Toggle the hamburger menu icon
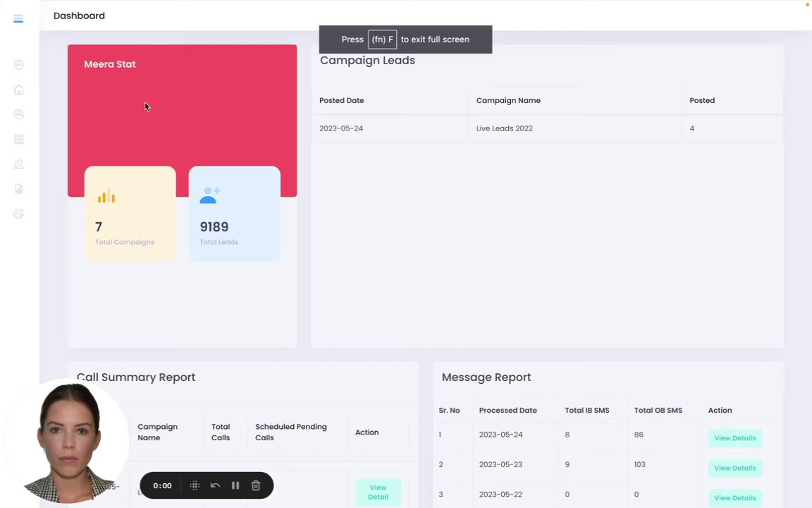This screenshot has width=812, height=508. [x=18, y=19]
